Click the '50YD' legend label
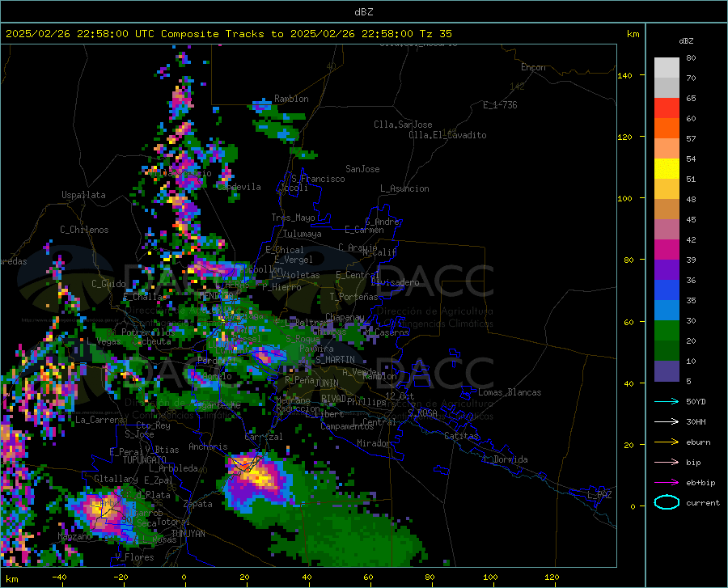Screen dimensions: 728x588 (x=696, y=401)
